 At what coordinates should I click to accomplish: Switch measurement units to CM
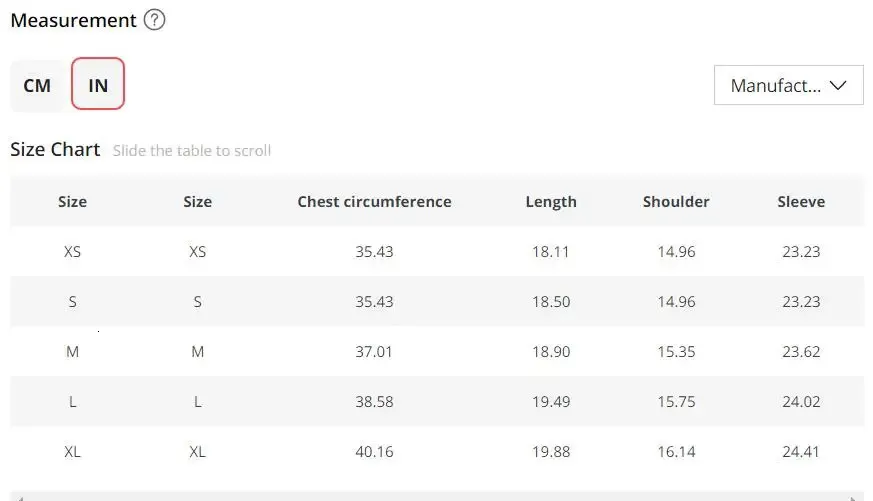point(37,86)
